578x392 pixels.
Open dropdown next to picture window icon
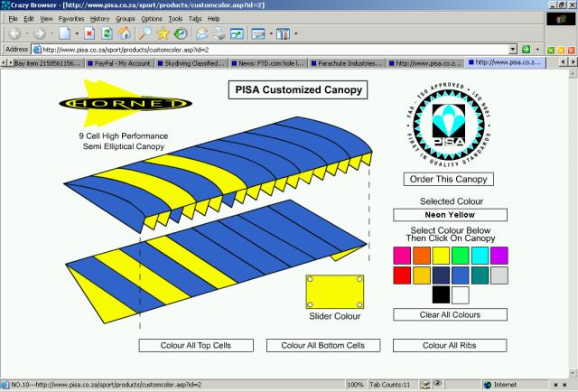click(x=271, y=34)
